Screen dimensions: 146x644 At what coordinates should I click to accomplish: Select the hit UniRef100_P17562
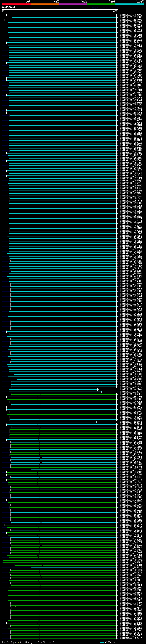[x=131, y=123]
